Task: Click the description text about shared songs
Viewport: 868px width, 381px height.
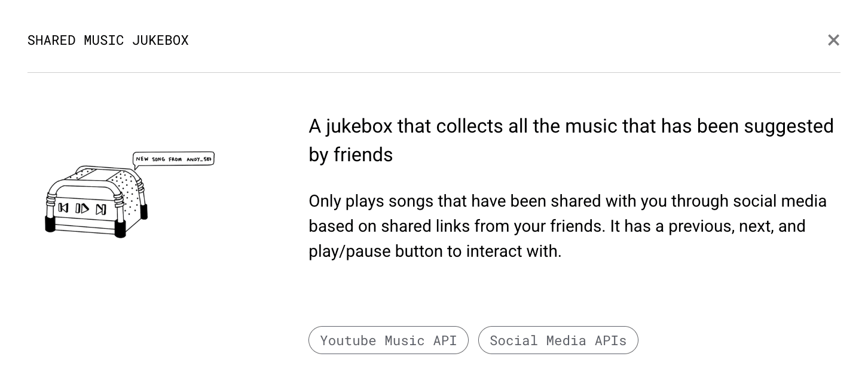Action: point(567,226)
